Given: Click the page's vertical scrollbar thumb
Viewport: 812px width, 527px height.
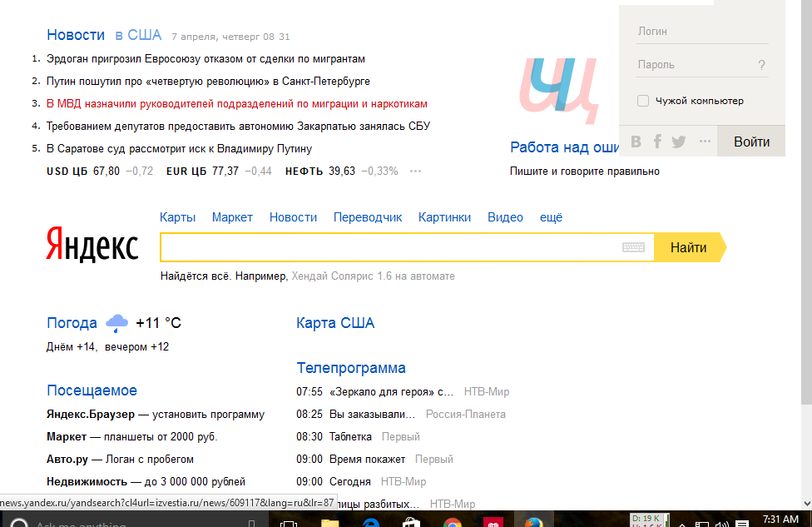Looking at the screenshot, I should click(x=806, y=202).
